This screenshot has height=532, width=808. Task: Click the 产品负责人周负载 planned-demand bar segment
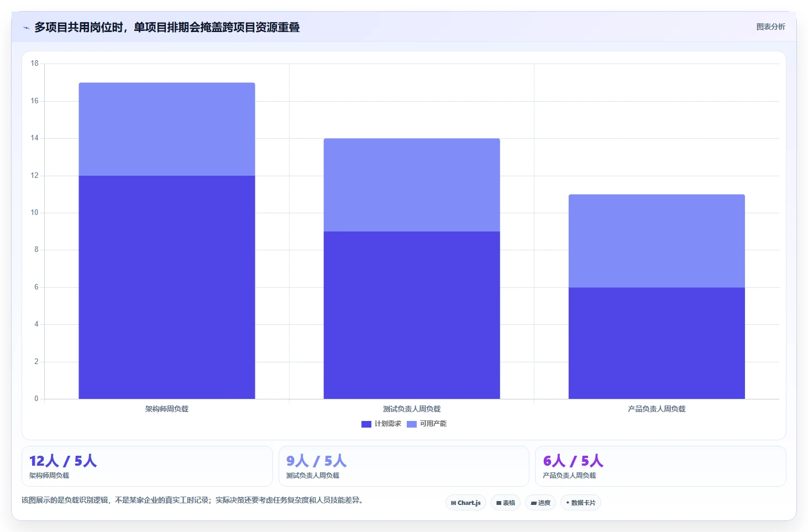pos(657,343)
